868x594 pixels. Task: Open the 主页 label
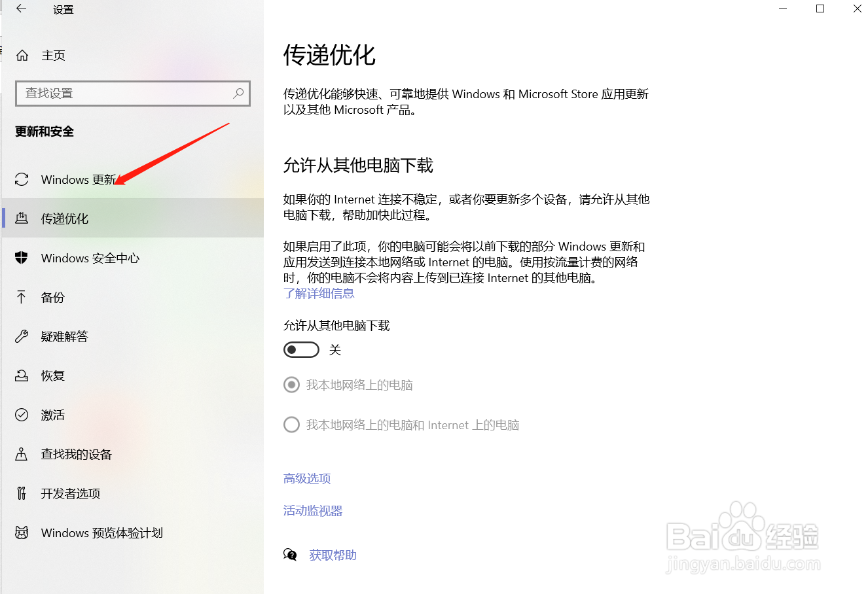(53, 56)
